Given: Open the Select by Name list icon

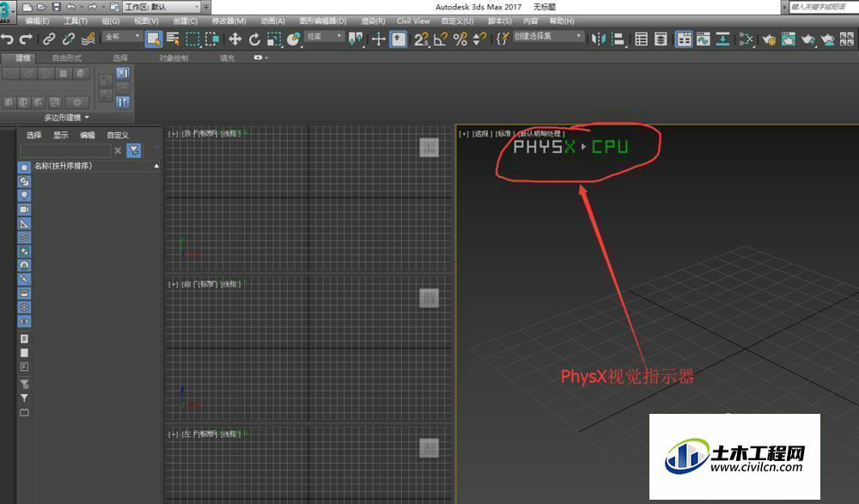Looking at the screenshot, I should [x=174, y=39].
